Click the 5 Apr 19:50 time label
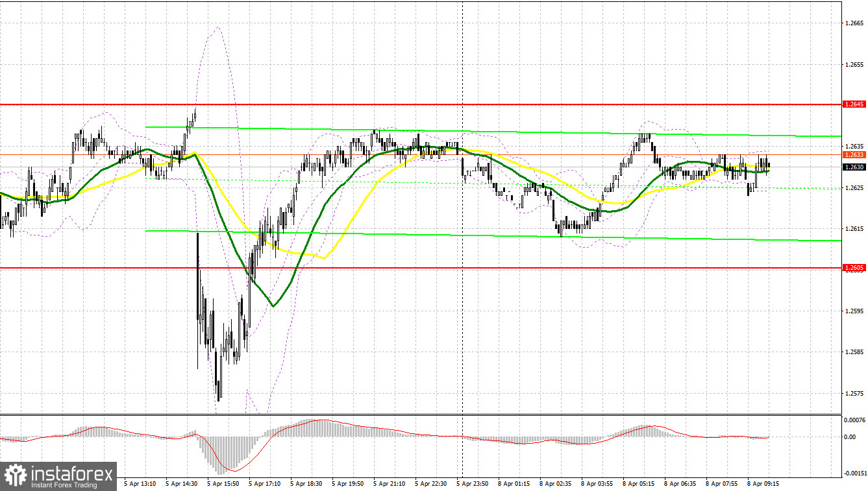Viewport: 868px width, 491px height. coord(349,483)
